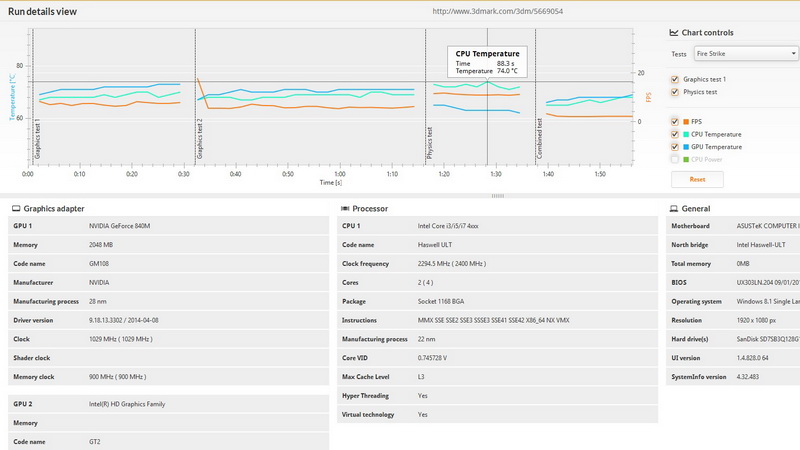Select the Intel Core i3/i5/i7 4xxx value

448,226
